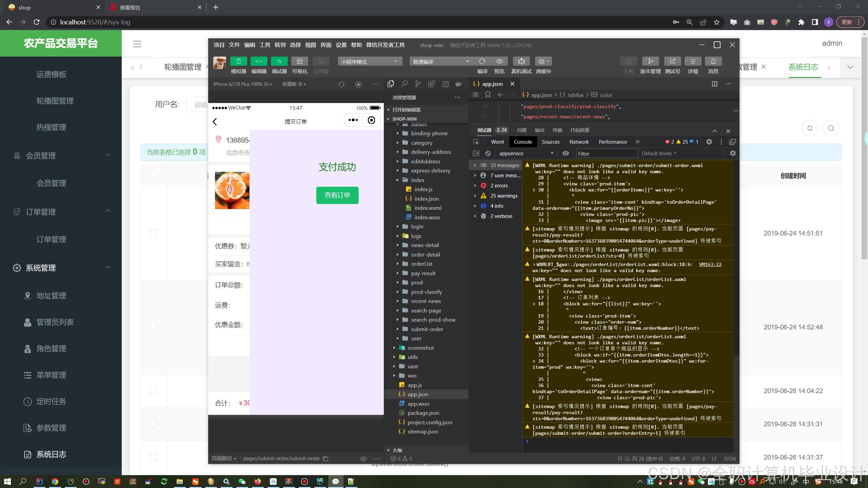Open the VM163:22 source link

(710, 264)
